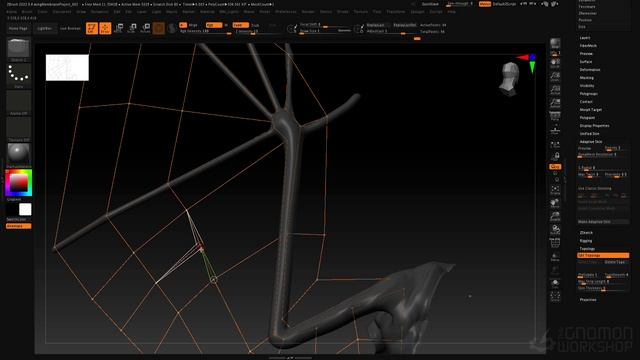The height and width of the screenshot is (360, 640).
Task: Open the current brush thumbnail
Action: [x=18, y=48]
